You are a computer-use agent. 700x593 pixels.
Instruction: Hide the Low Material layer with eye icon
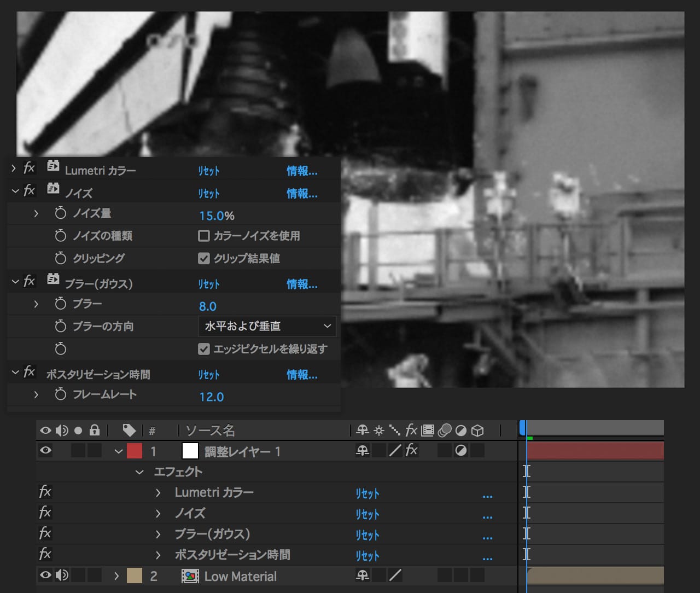pos(46,575)
